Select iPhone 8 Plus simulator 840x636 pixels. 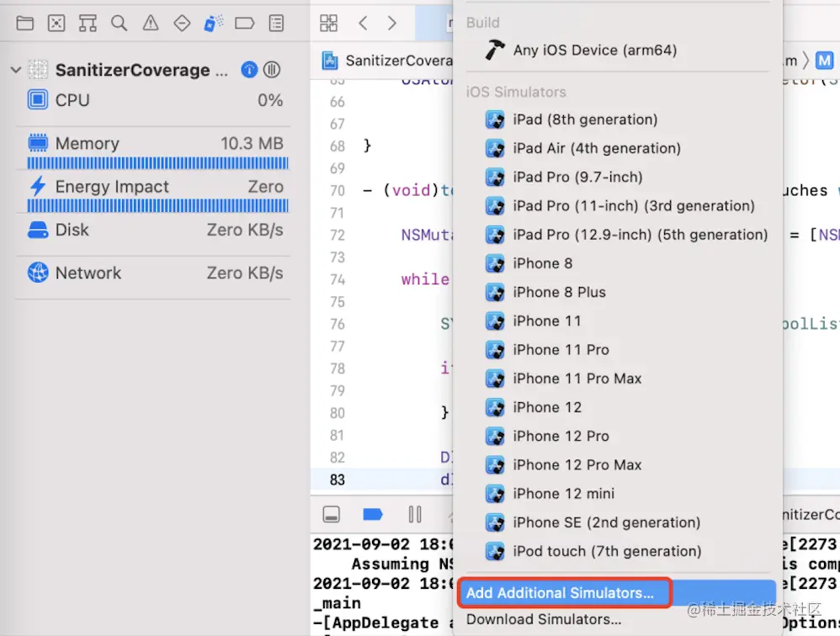(618, 292)
